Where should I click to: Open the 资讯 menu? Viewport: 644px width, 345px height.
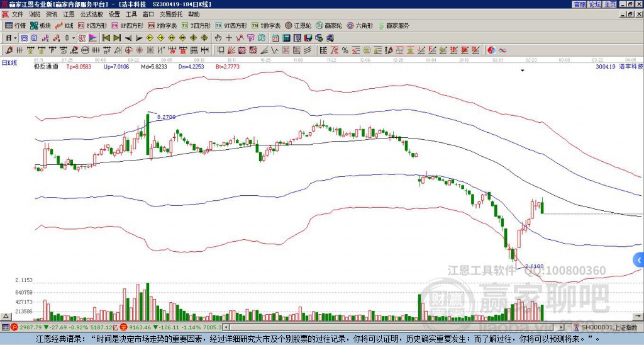click(x=52, y=14)
